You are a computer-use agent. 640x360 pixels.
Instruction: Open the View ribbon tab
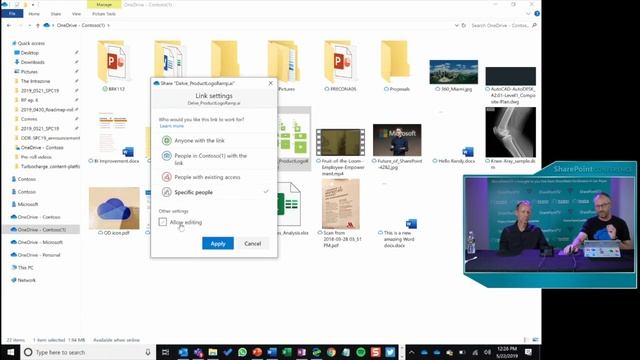click(76, 13)
